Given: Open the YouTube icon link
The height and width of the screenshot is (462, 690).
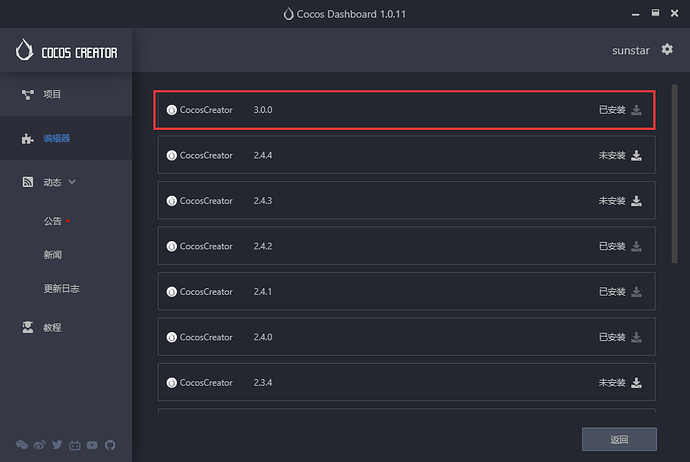Looking at the screenshot, I should click(92, 445).
